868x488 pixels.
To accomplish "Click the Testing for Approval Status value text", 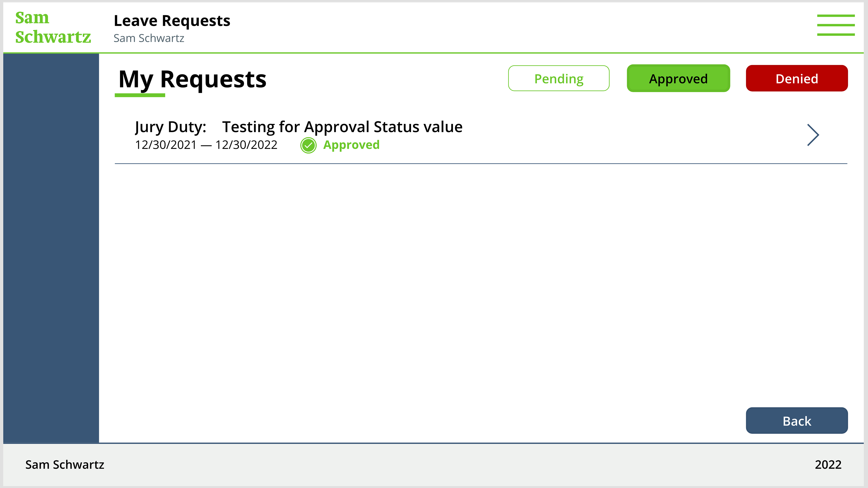I will [342, 127].
